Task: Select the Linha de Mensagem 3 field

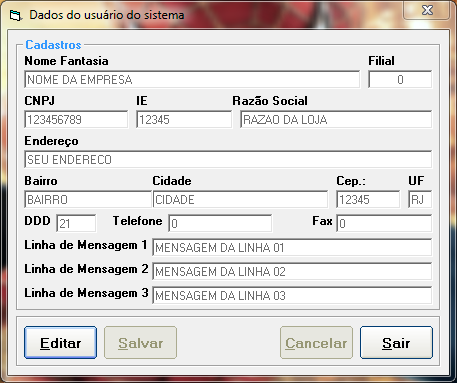Action: pyautogui.click(x=292, y=295)
